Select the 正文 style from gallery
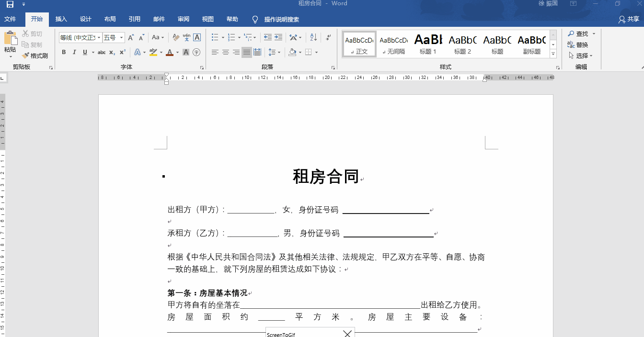The height and width of the screenshot is (337, 644). (359, 44)
